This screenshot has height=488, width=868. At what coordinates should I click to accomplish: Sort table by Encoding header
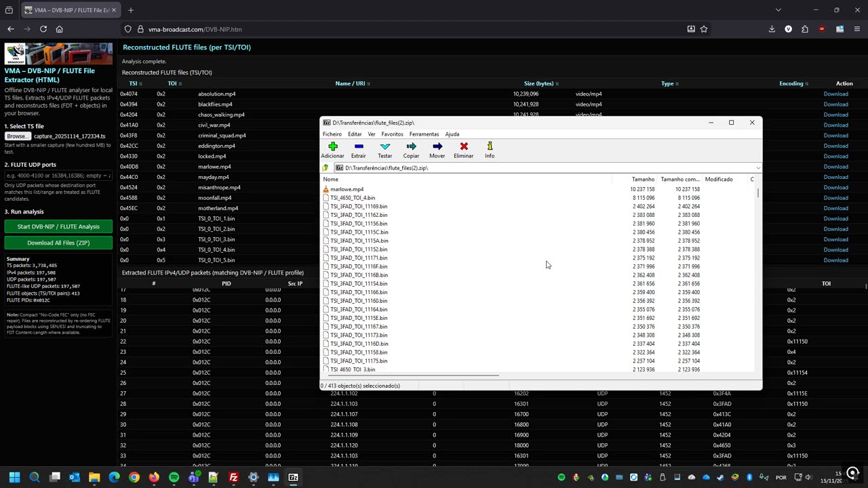[793, 83]
